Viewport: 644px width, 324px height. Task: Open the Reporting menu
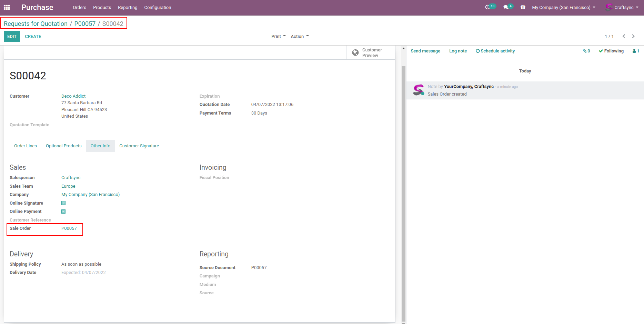tap(128, 8)
